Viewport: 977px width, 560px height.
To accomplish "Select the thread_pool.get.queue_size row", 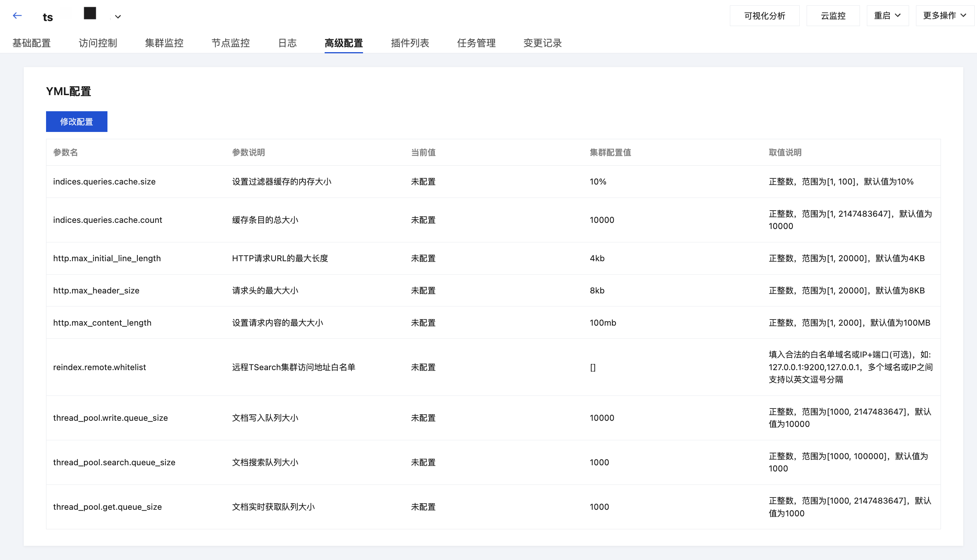I will [107, 507].
